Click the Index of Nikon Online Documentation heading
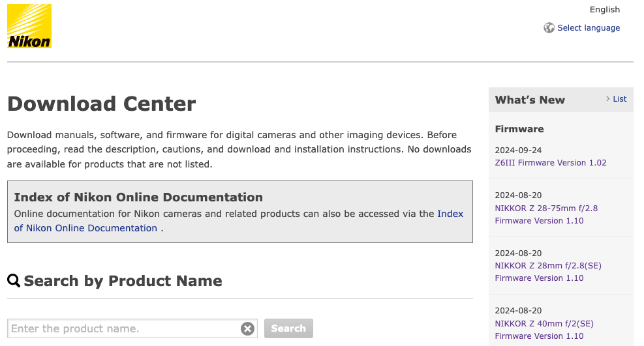644x346 pixels. coord(138,197)
